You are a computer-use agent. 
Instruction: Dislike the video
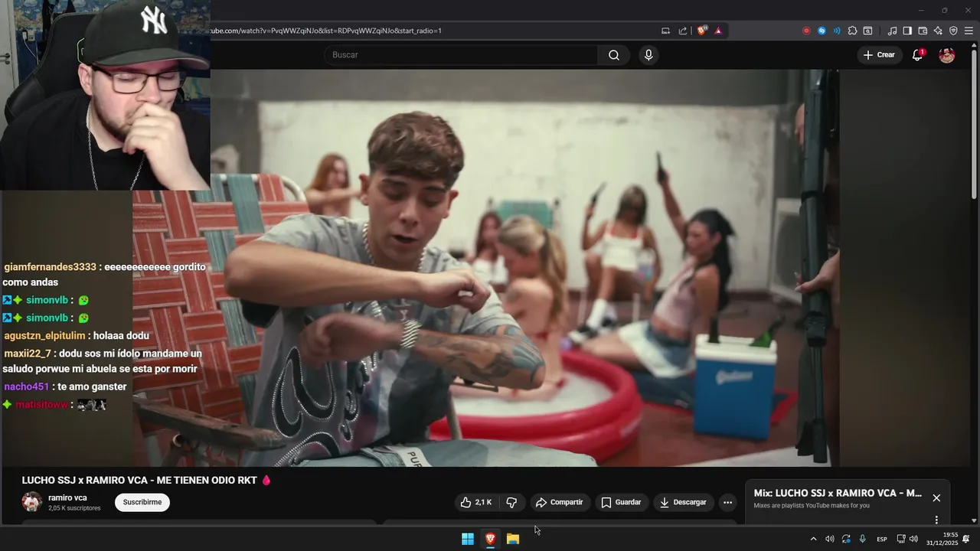coord(511,502)
